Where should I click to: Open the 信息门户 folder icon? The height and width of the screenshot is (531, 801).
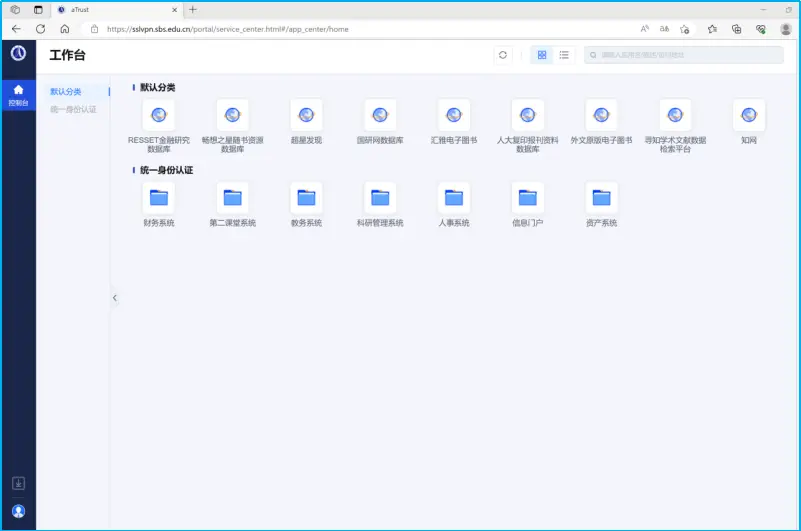[528, 198]
